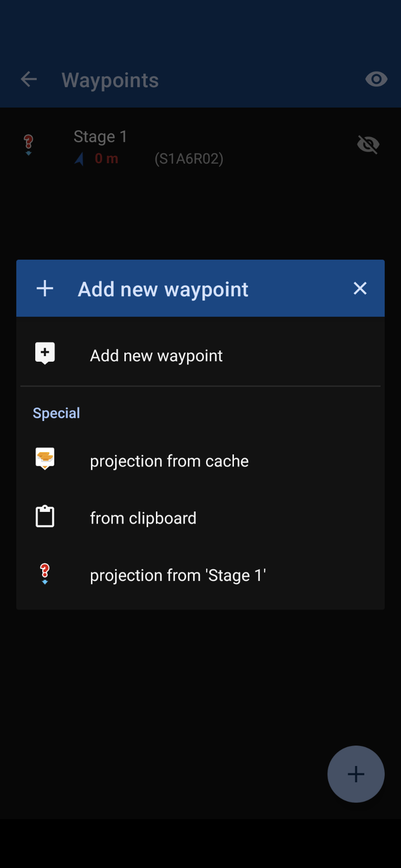Select projection from 'Stage 1' entry
Screen dimensions: 401x868
click(x=178, y=575)
